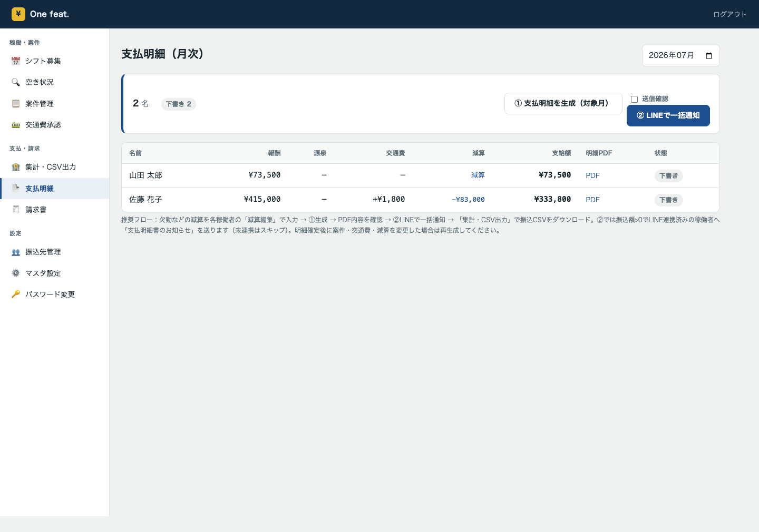
Task: Open the month picker calendar icon
Action: pos(709,56)
